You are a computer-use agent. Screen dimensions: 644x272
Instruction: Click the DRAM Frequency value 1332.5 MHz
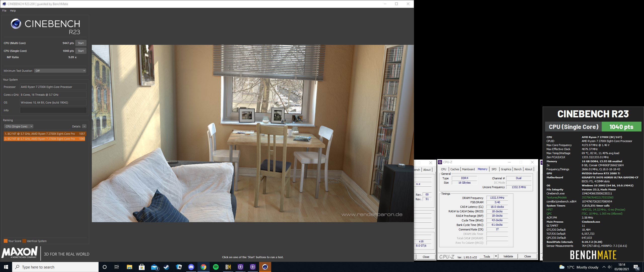coord(497,198)
